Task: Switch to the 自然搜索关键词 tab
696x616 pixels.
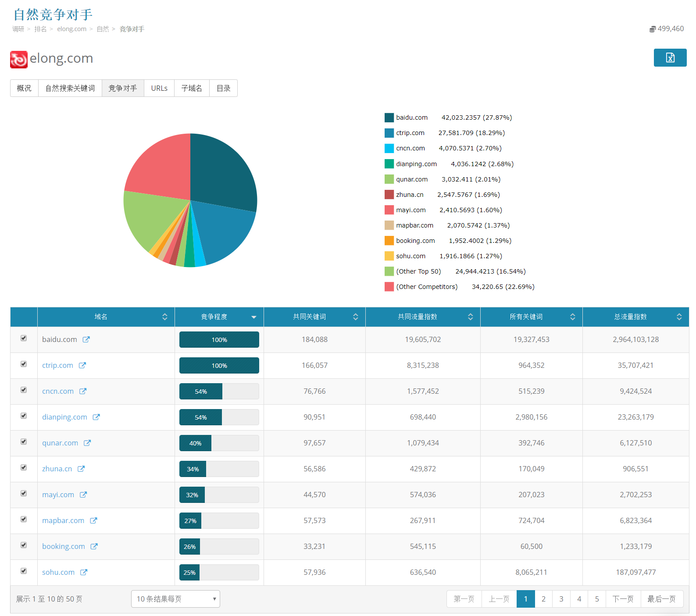Action: [70, 88]
